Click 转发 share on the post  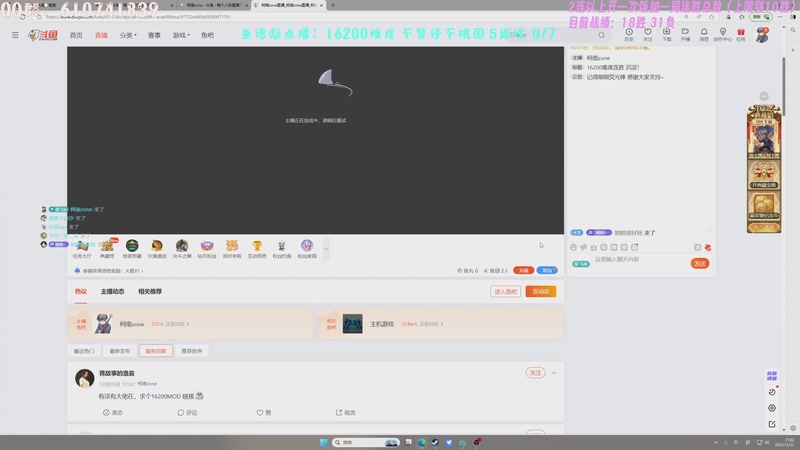[345, 412]
